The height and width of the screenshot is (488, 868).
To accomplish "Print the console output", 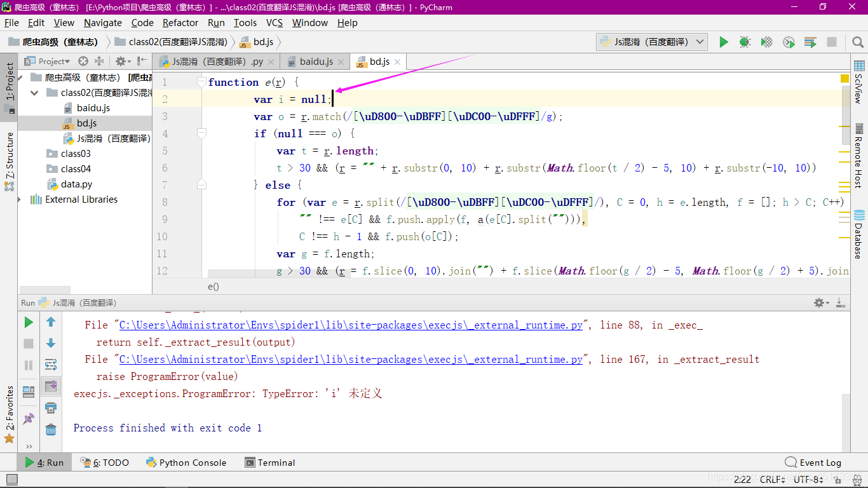I will tap(51, 407).
